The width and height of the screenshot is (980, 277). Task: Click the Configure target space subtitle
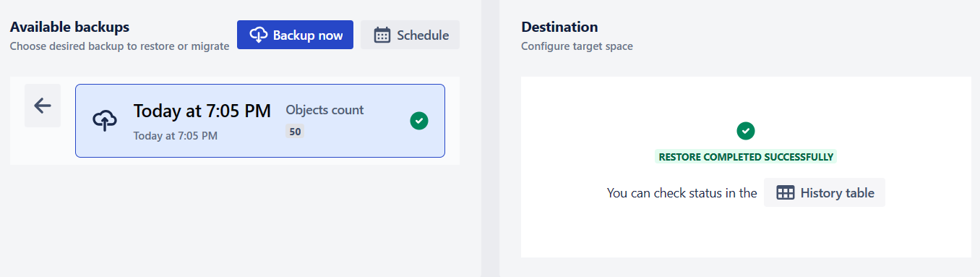tap(577, 46)
